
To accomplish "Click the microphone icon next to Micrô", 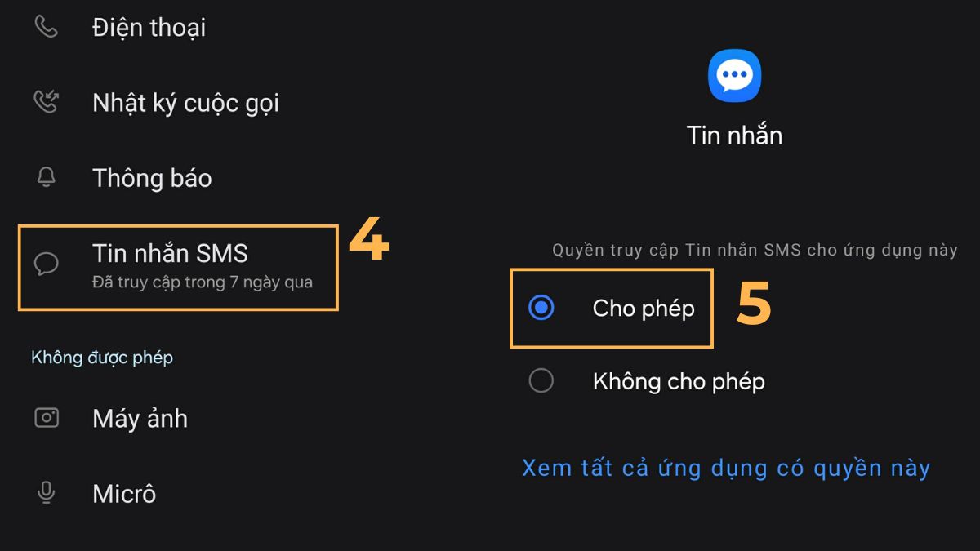I will (x=47, y=492).
